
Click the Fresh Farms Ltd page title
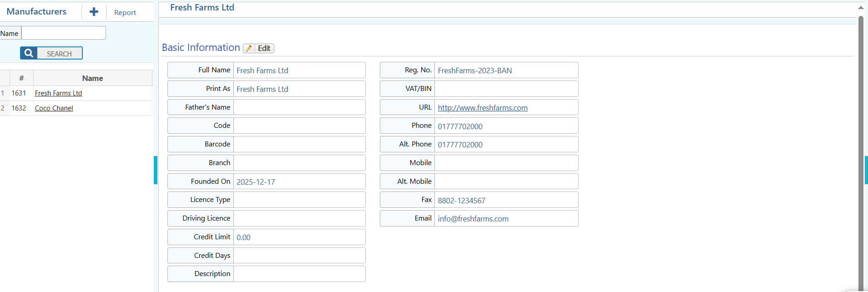point(202,7)
